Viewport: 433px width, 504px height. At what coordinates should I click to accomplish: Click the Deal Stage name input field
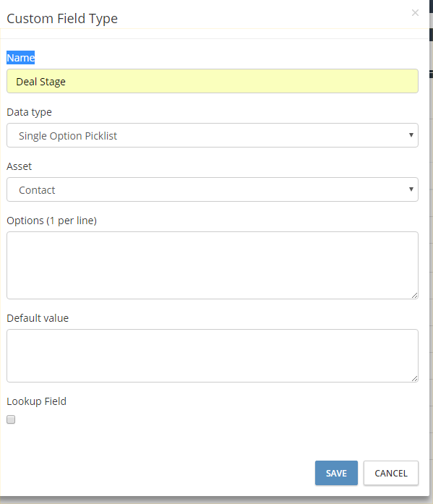[x=213, y=81]
